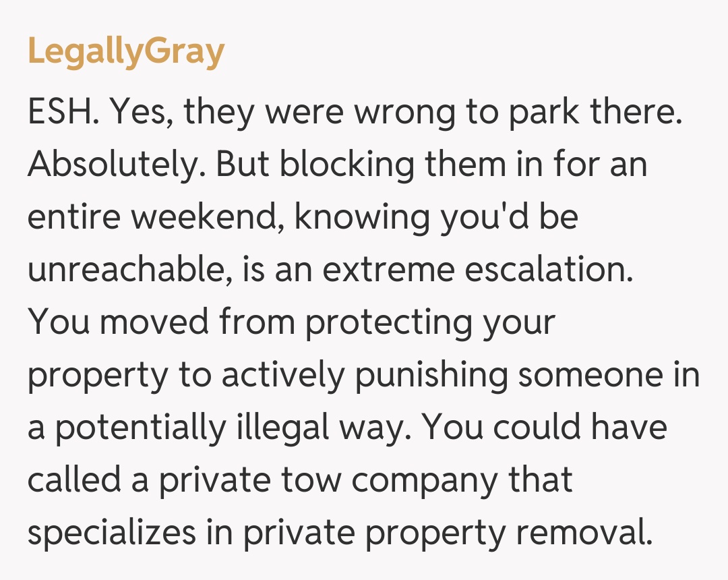Open the LegallyGray user profile
This screenshot has width=728, height=580.
point(126,51)
